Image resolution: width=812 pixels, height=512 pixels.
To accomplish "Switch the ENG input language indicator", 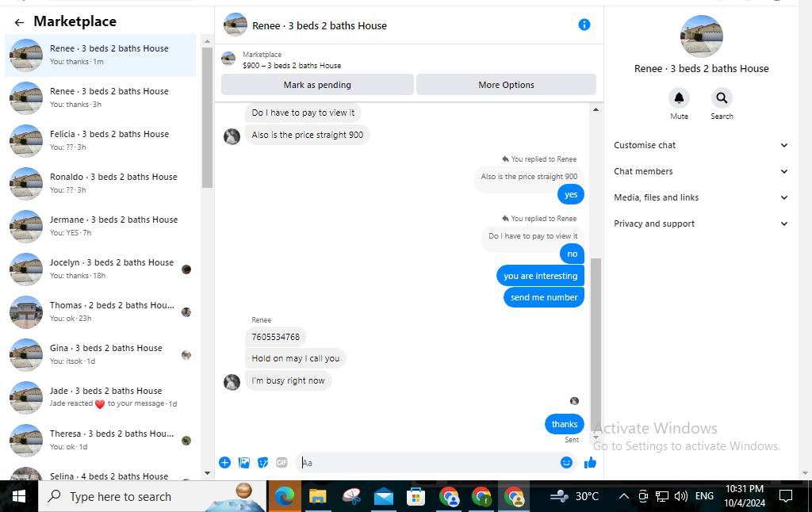I will click(x=704, y=496).
